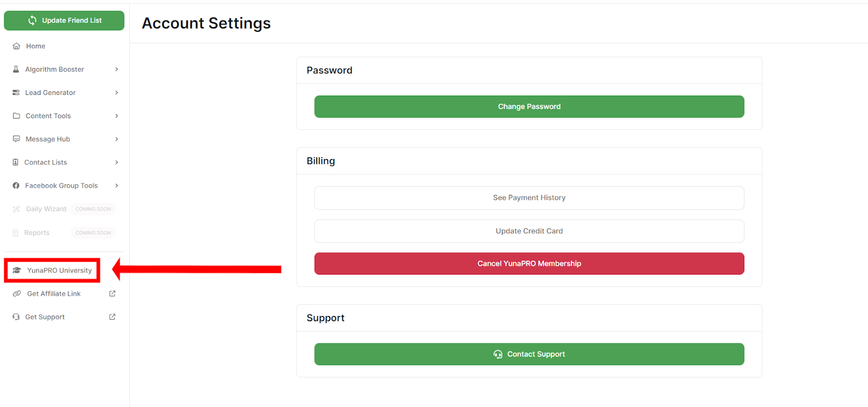Click external-link icon beside Get Support

click(112, 317)
